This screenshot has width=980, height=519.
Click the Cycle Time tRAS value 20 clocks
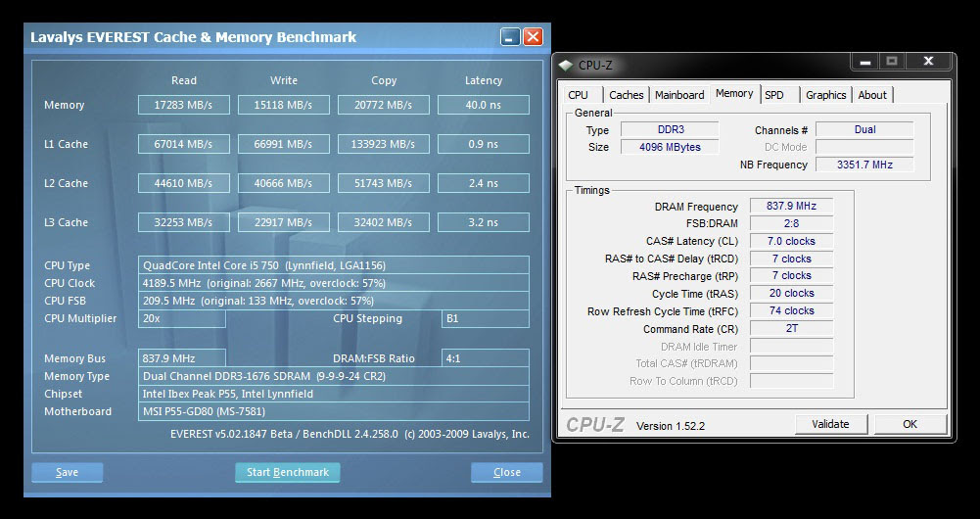[x=791, y=293]
